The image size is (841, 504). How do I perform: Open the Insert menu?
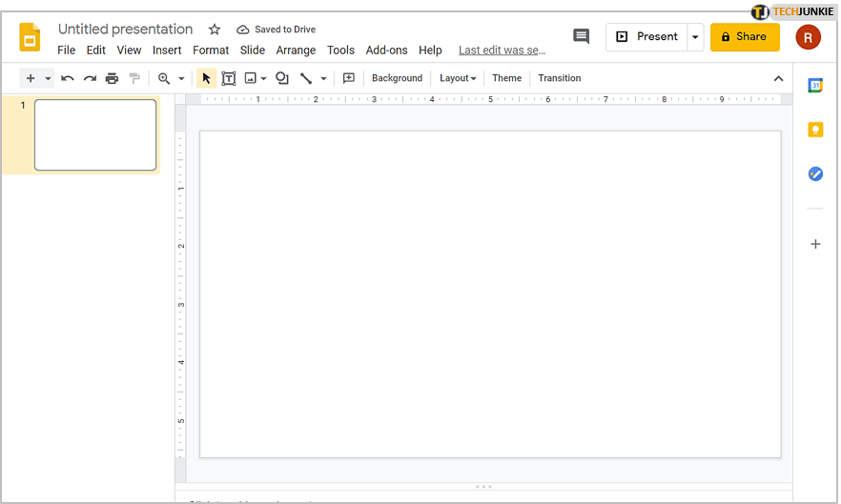click(167, 50)
